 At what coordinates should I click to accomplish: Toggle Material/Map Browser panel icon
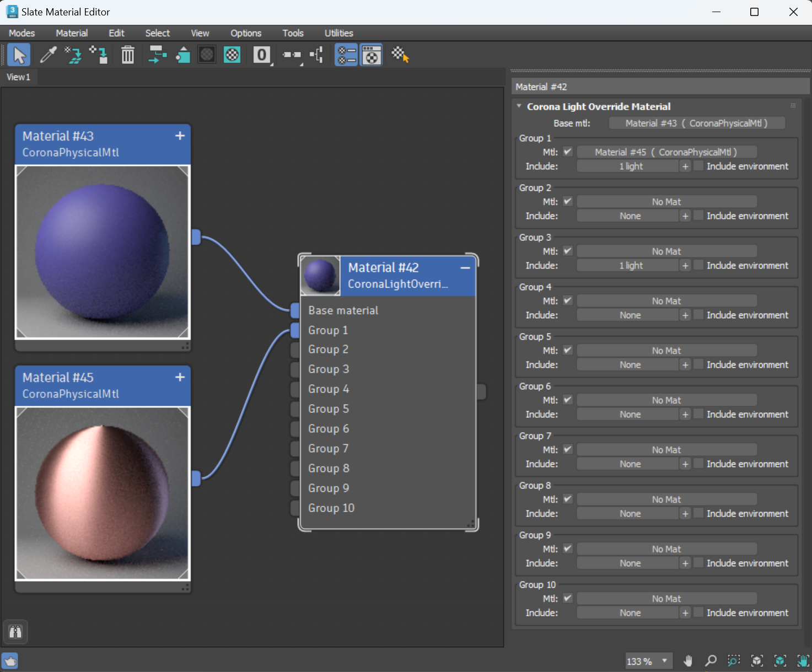[x=347, y=55]
